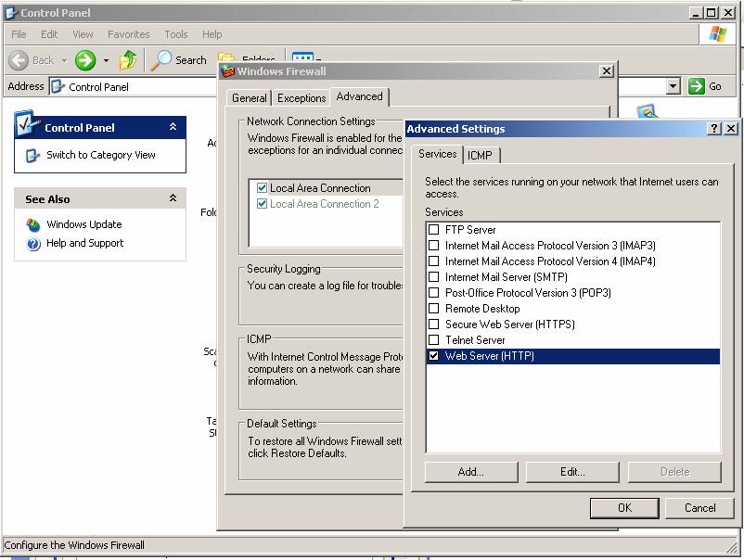The height and width of the screenshot is (560, 744).
Task: Open the Favorites menu
Action: [129, 34]
